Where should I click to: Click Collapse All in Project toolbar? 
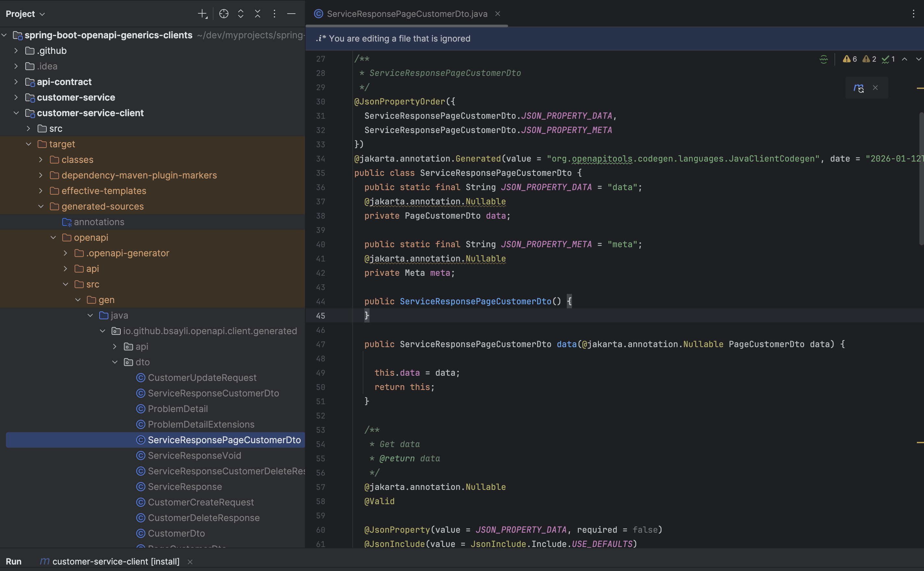258,14
